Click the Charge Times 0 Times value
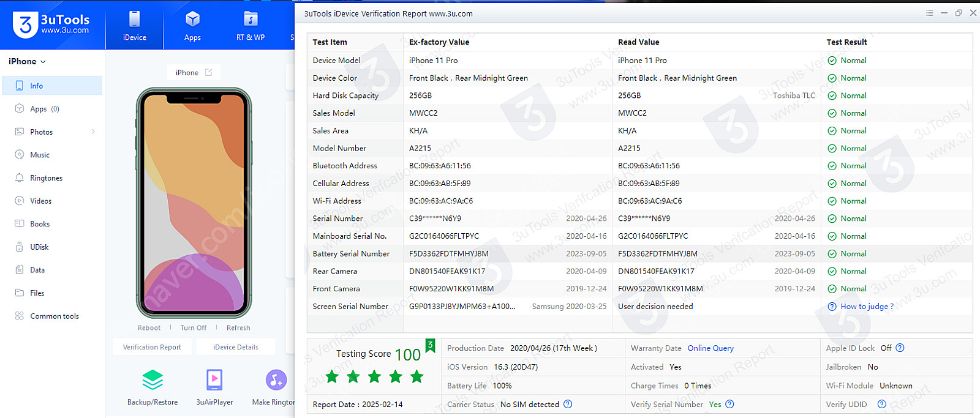The height and width of the screenshot is (418, 980). (698, 386)
